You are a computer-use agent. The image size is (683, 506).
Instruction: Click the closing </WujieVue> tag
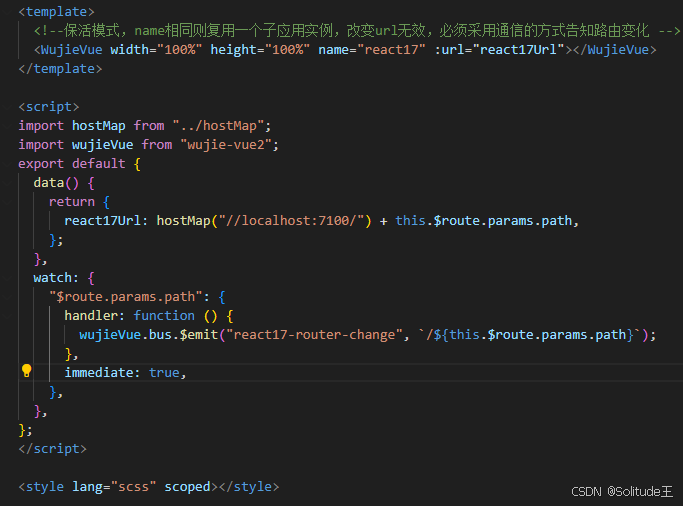point(615,50)
